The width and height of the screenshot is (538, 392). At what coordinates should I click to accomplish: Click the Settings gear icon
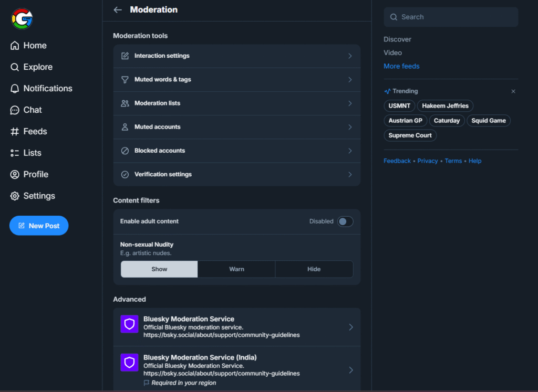pyautogui.click(x=14, y=196)
